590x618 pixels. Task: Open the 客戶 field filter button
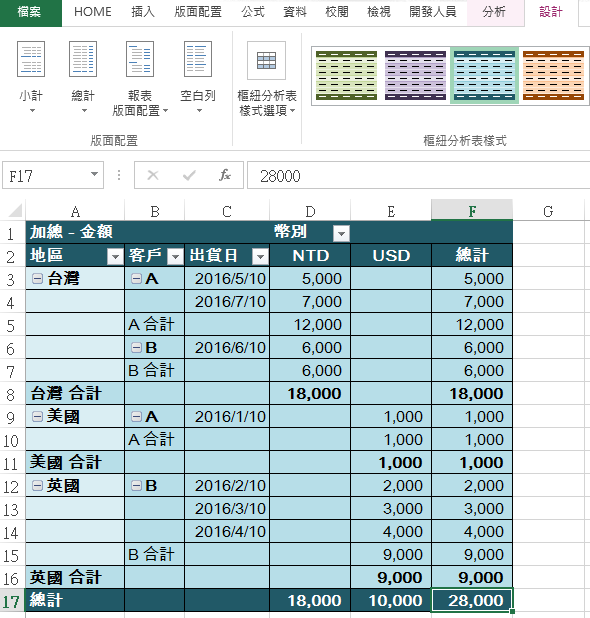175,257
